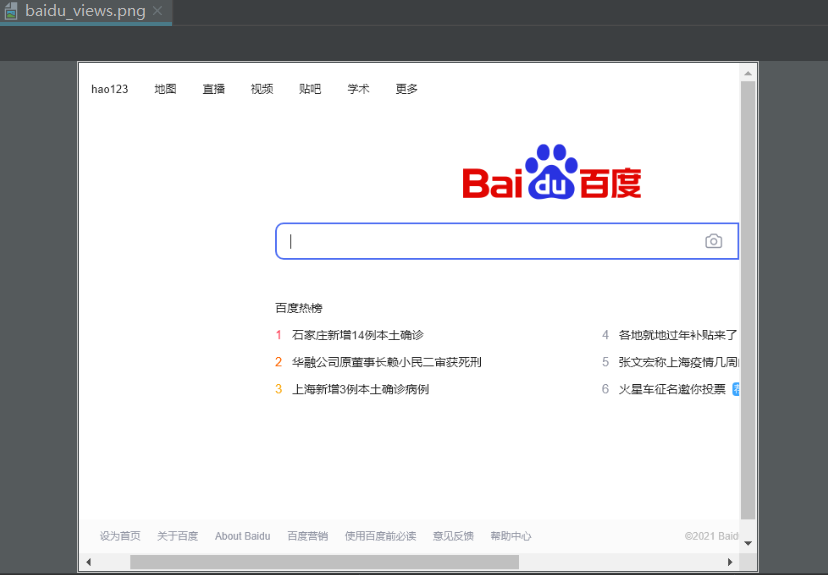Click the vertical scrollbar thumb
Image resolution: width=828 pixels, height=575 pixels.
point(748,300)
